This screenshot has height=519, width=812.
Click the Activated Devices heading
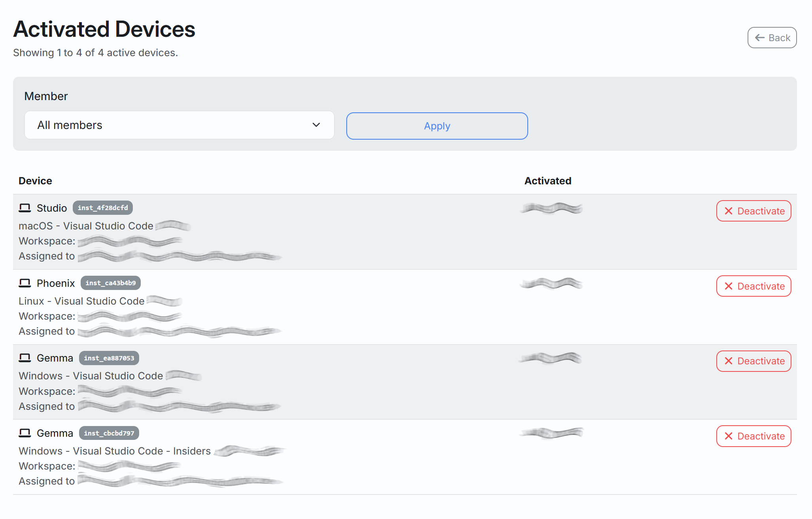[104, 29]
